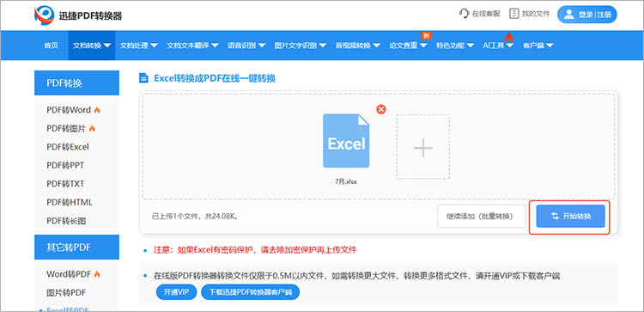
Task: Click the user avatar icon in 登录|注册
Action: pos(568,15)
